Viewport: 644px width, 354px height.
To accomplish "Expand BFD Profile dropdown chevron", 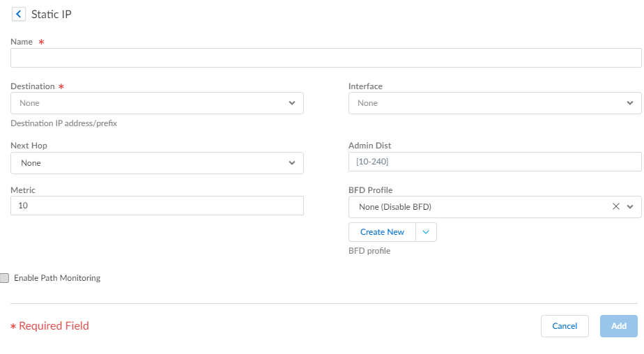I will pyautogui.click(x=630, y=207).
